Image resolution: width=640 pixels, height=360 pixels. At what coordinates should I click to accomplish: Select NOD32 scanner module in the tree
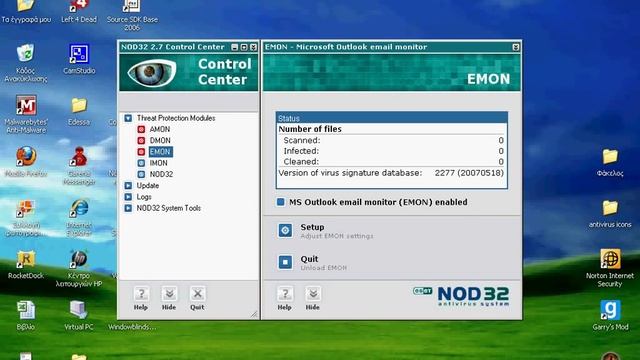(161, 174)
